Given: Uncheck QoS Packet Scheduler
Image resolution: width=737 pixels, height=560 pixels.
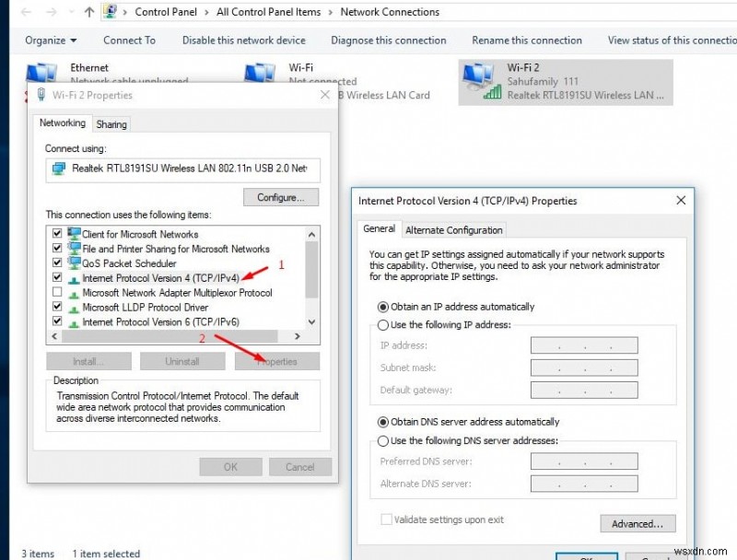Looking at the screenshot, I should [57, 263].
